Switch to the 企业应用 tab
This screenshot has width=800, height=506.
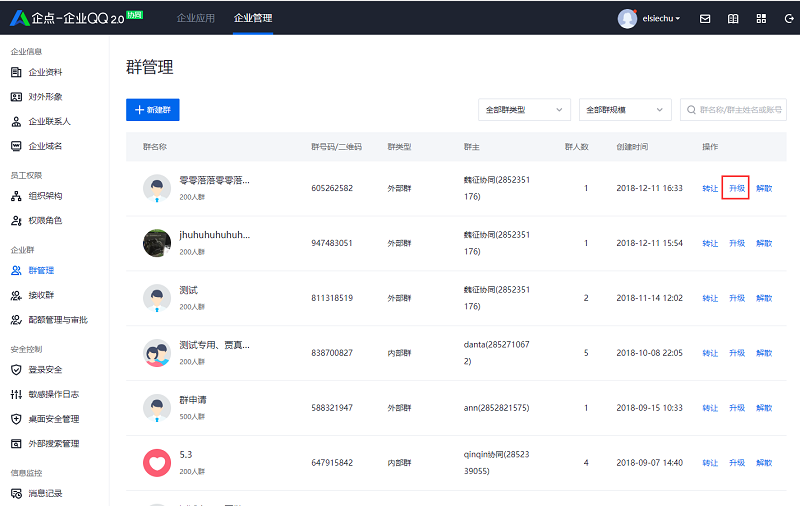(x=195, y=18)
